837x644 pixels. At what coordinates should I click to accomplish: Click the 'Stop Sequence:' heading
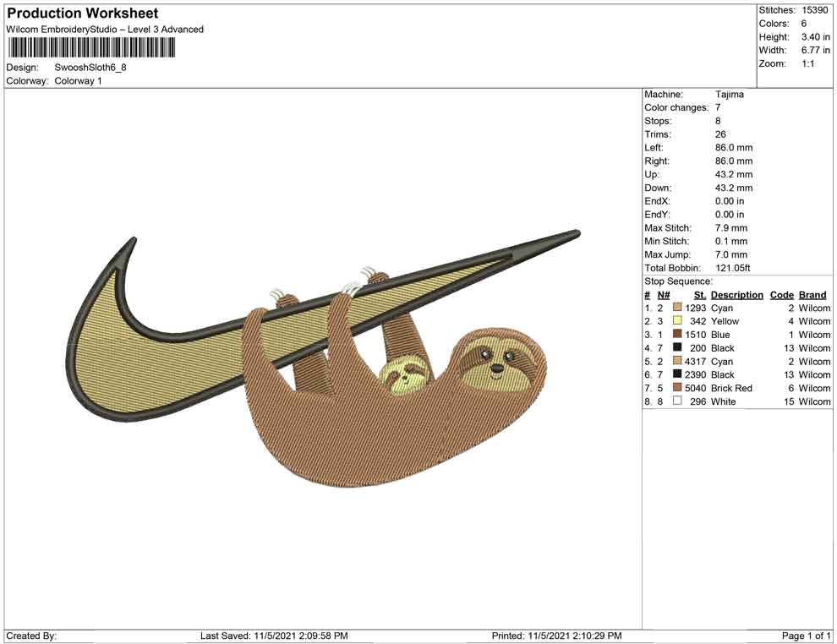point(678,281)
